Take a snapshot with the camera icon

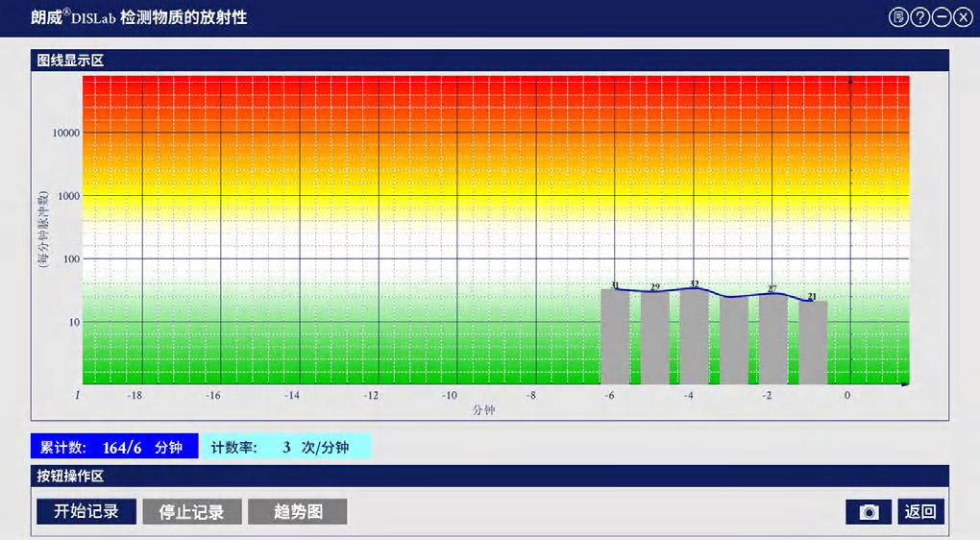point(869,512)
